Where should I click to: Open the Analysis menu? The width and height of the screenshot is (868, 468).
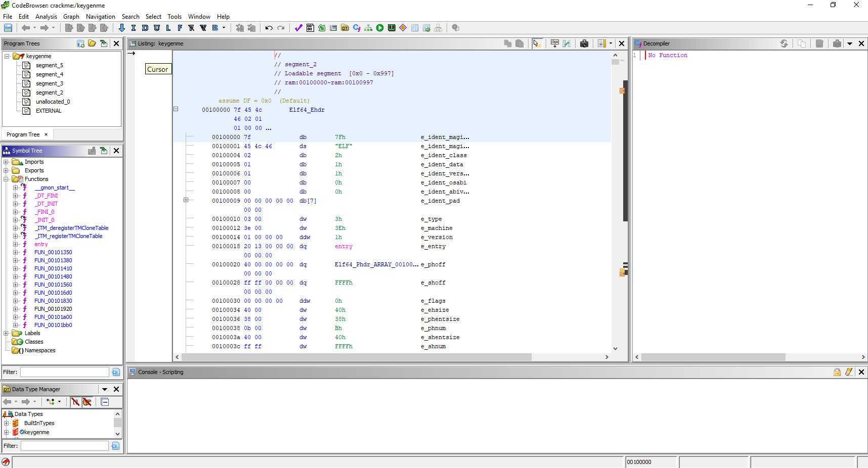[x=46, y=17]
